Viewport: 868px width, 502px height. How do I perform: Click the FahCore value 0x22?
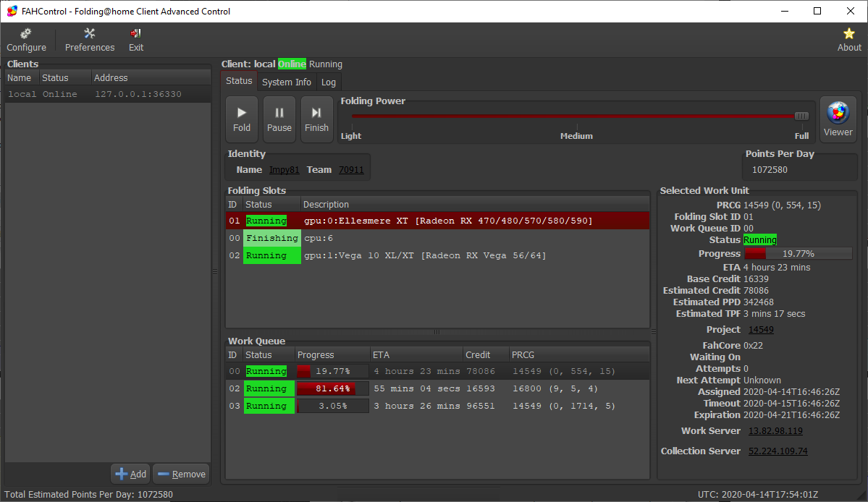[x=753, y=346]
